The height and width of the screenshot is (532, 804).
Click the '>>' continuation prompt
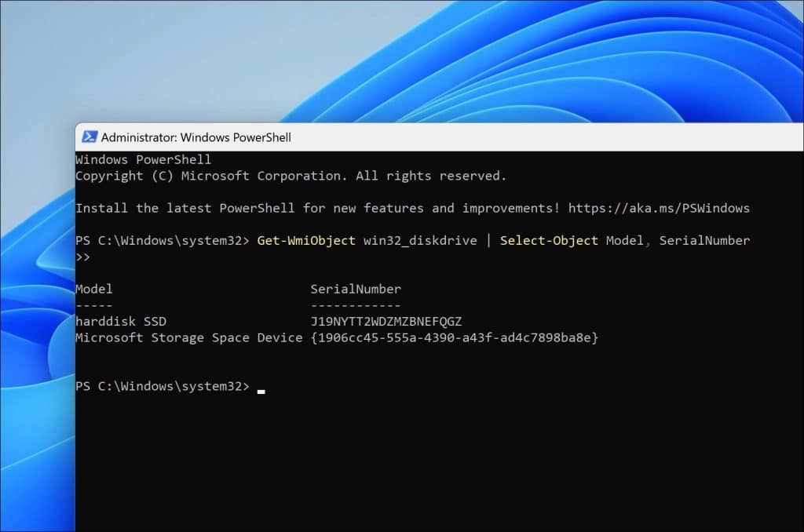click(82, 257)
